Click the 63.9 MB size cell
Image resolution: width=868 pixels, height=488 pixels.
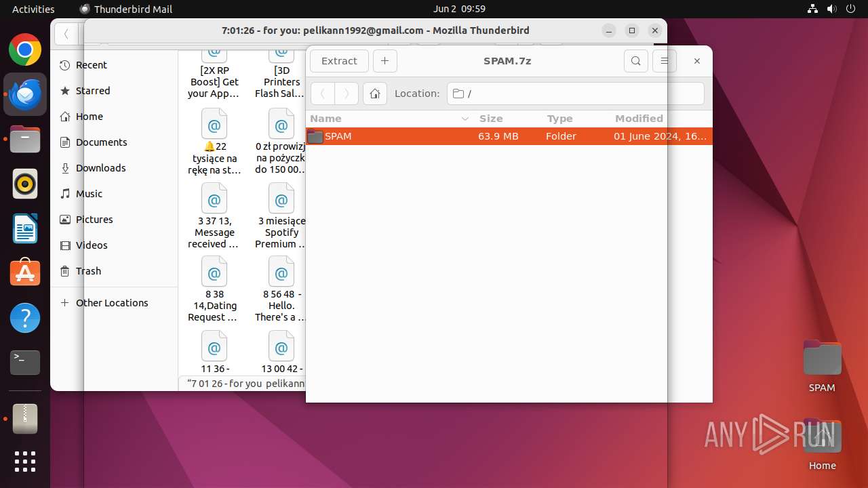point(498,136)
